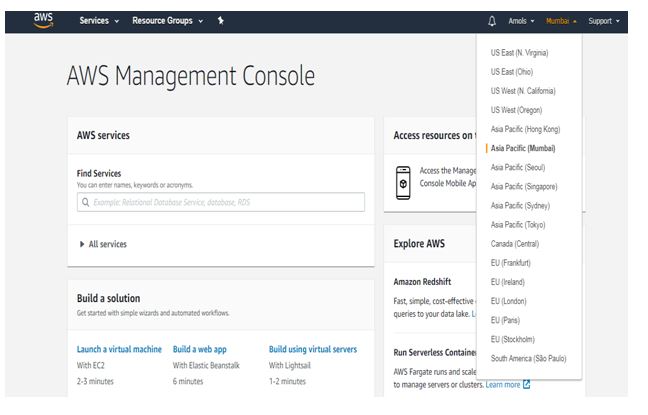648x415 pixels.
Task: Open Build a web app link
Action: coord(200,349)
